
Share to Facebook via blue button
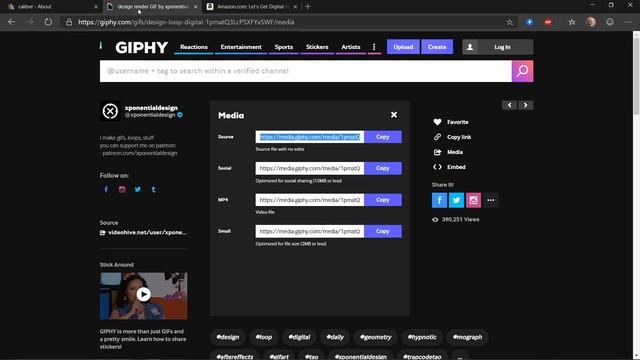(x=440, y=200)
